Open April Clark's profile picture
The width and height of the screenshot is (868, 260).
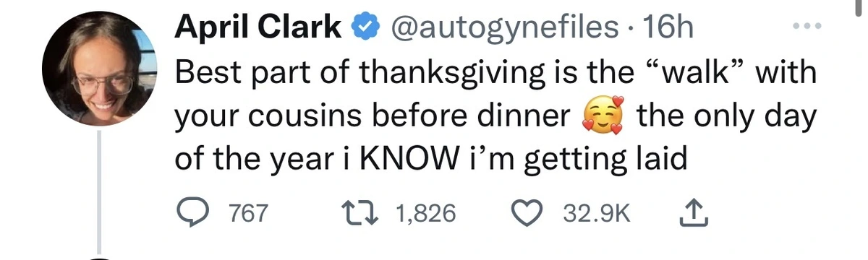click(98, 69)
